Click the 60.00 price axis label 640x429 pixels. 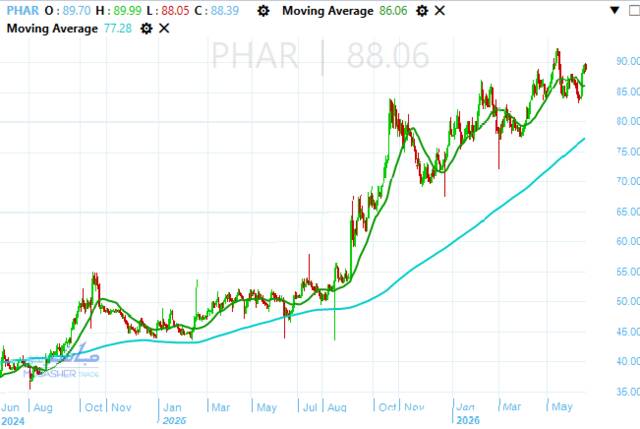click(x=628, y=241)
